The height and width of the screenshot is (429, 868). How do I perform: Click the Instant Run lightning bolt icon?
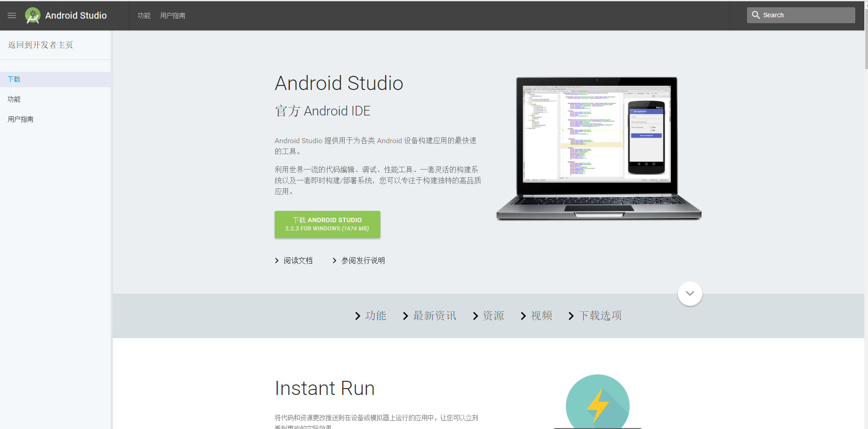pos(597,404)
